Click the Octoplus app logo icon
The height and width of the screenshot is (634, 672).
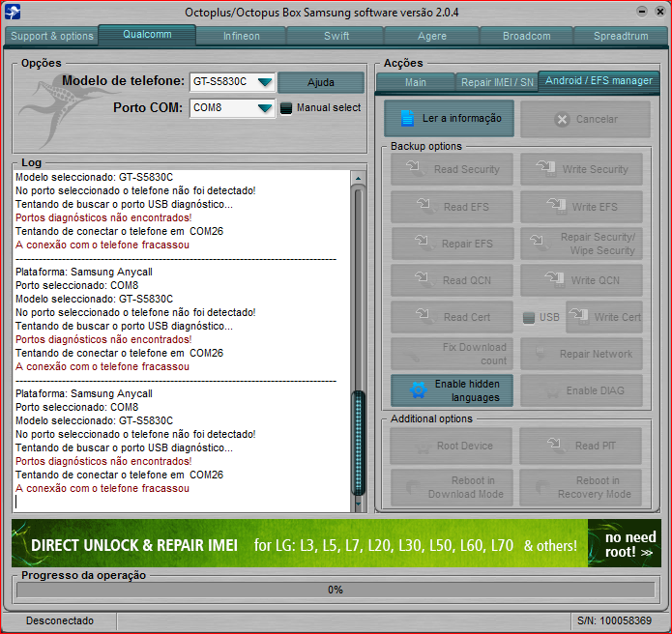(x=12, y=12)
